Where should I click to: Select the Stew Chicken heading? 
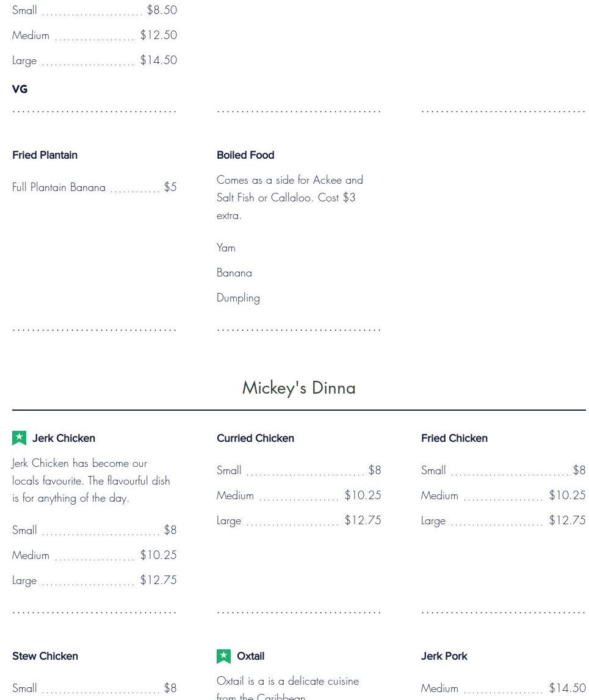coord(45,656)
